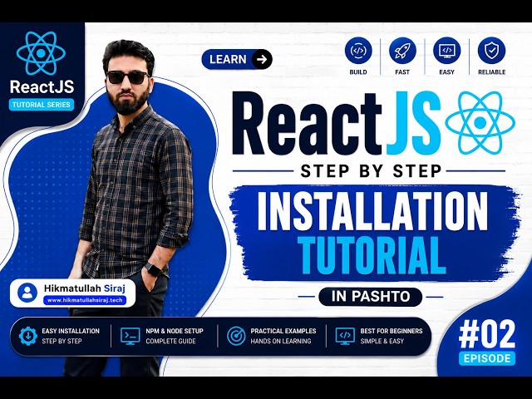This screenshot has width=532, height=399.
Task: Click the blue TUTORIAL heading text
Action: coord(372,255)
